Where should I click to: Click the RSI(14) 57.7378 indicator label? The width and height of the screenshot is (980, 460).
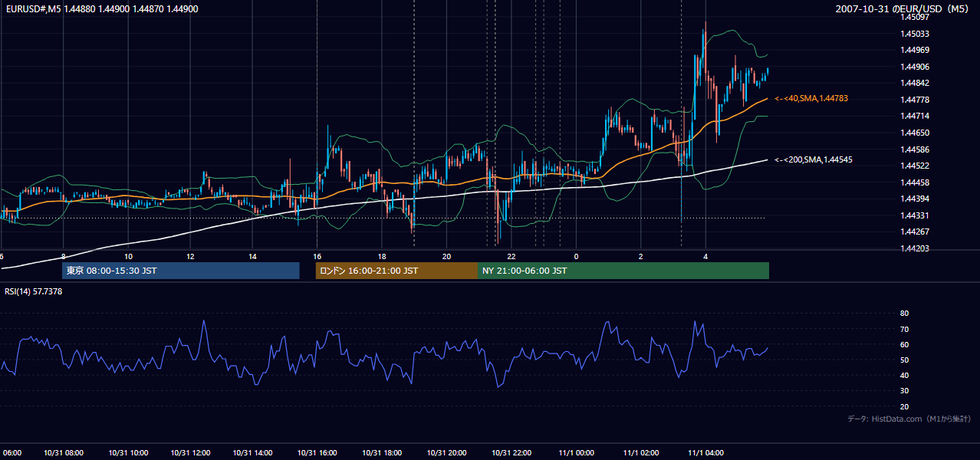tap(34, 291)
